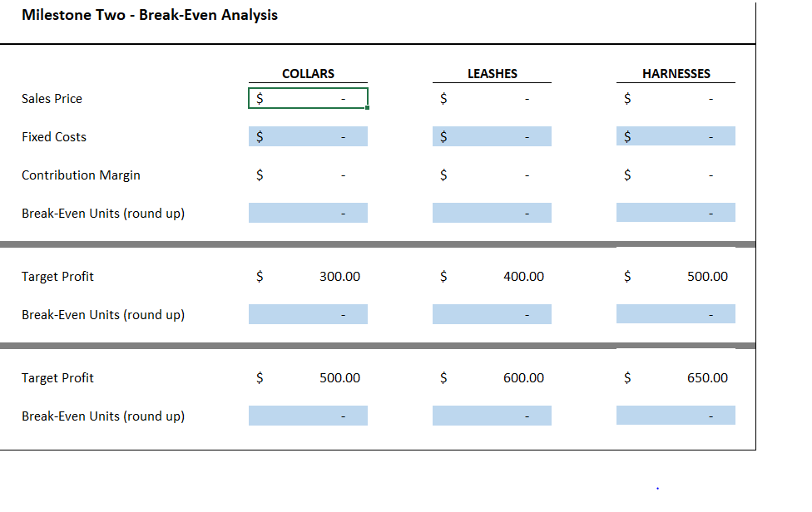
Task: Select the Sales Price input cell under COLLARS
Action: [x=308, y=98]
